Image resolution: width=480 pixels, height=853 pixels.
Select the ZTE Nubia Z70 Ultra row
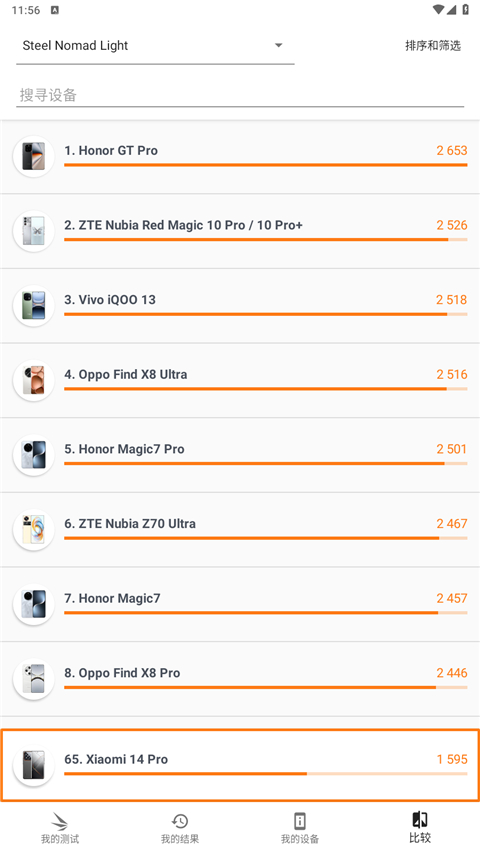[x=240, y=529]
